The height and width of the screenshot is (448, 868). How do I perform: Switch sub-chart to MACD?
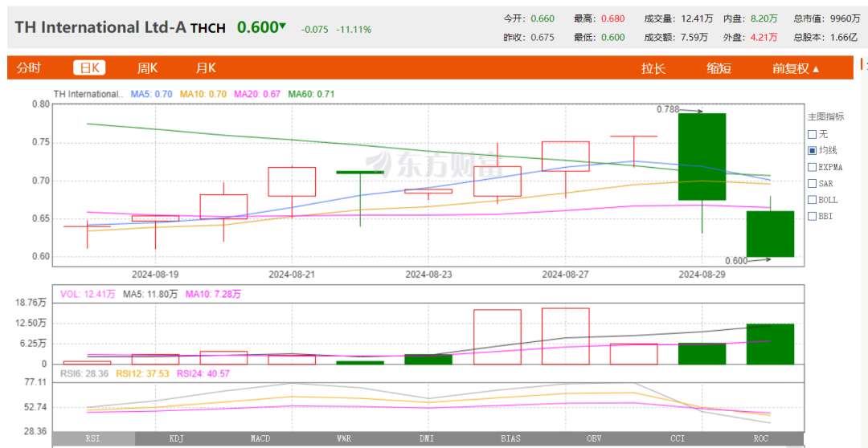[x=260, y=438]
